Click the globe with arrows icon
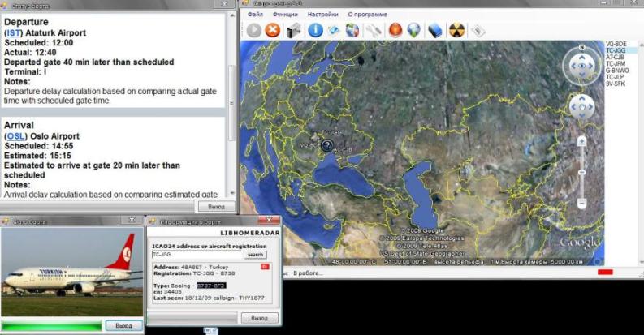Screen dimensions: 644x335 point(352,30)
